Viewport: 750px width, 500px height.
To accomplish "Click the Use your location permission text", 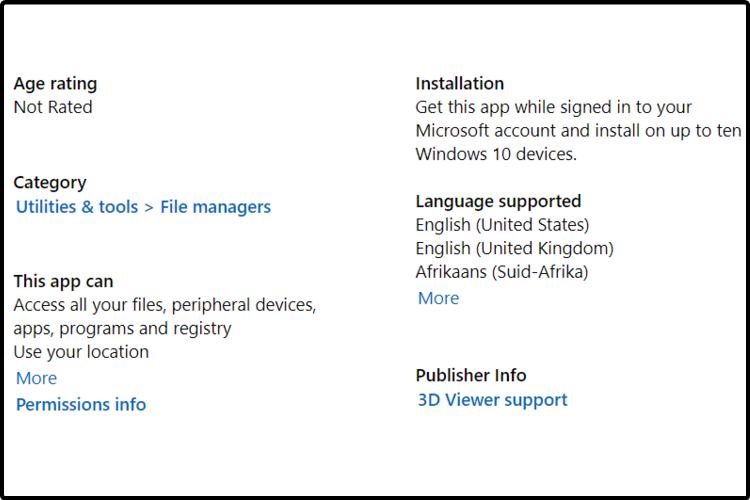I will coord(81,352).
